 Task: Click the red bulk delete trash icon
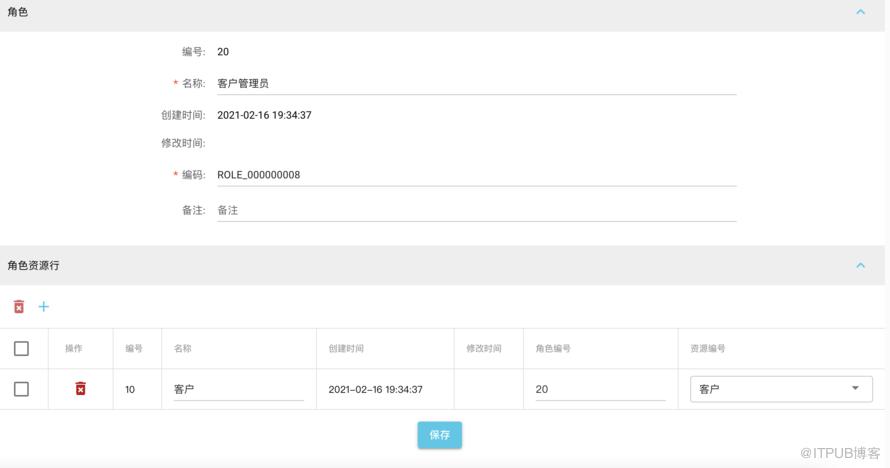coord(19,307)
